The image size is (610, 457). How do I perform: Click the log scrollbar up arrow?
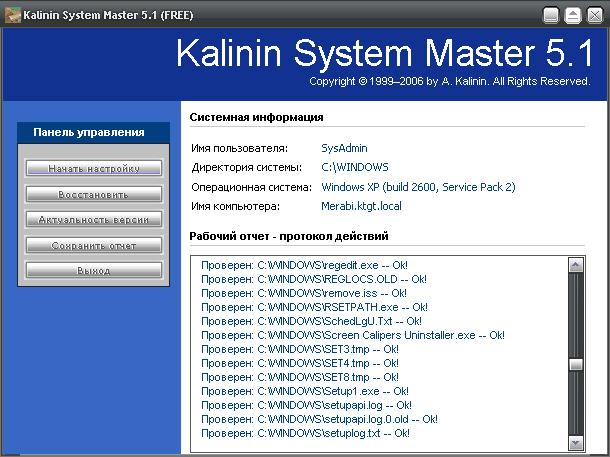click(576, 265)
